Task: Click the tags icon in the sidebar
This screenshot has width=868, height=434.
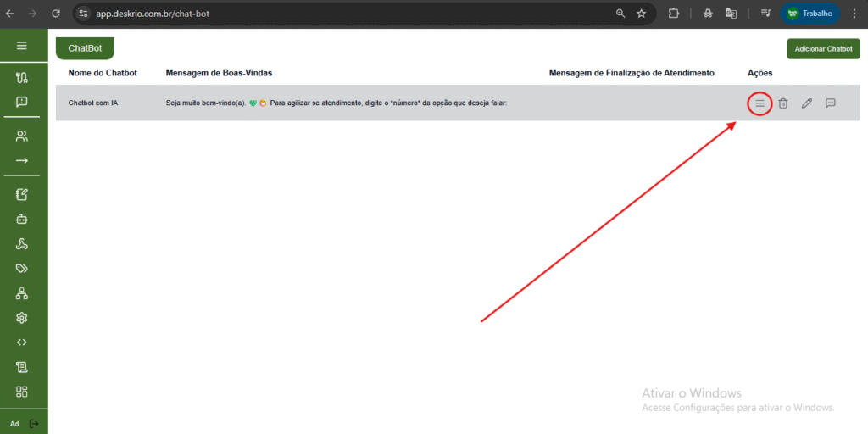Action: [x=22, y=269]
